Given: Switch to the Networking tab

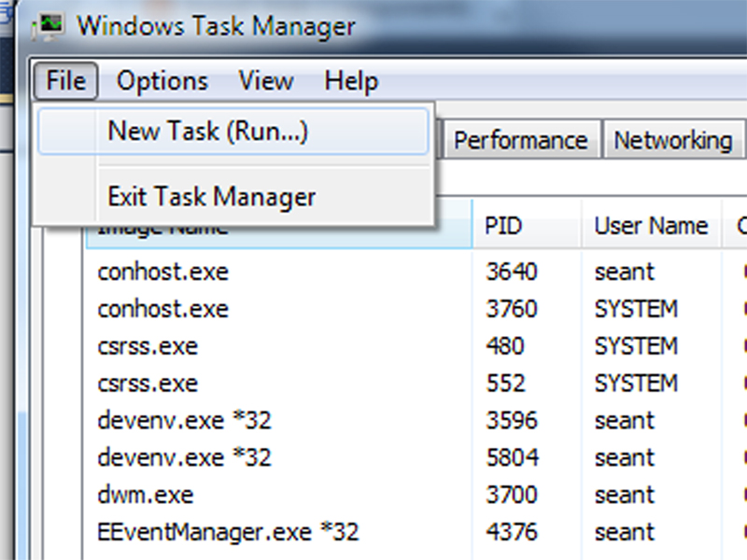Looking at the screenshot, I should point(672,141).
